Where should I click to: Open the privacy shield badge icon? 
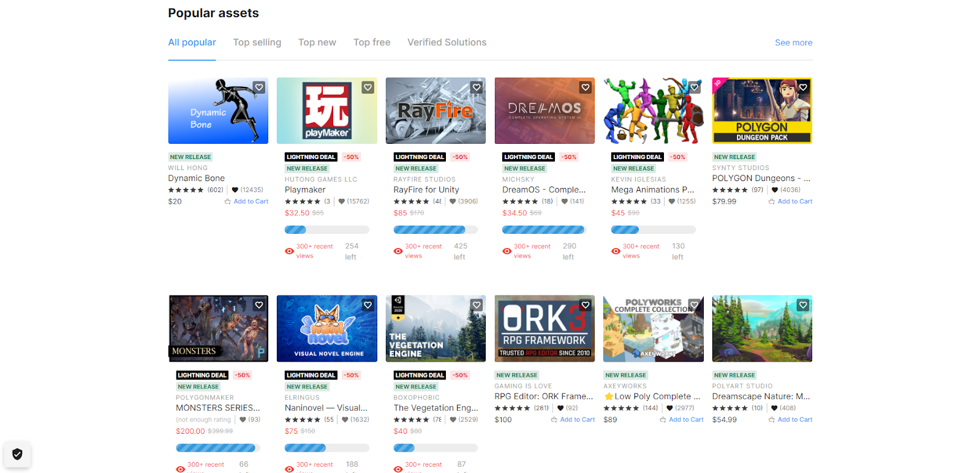pyautogui.click(x=17, y=454)
